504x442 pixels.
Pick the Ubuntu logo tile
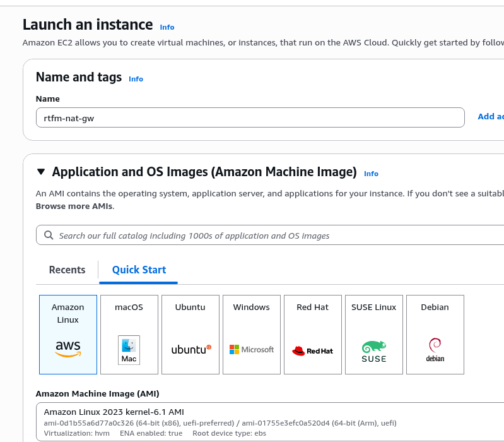click(190, 335)
